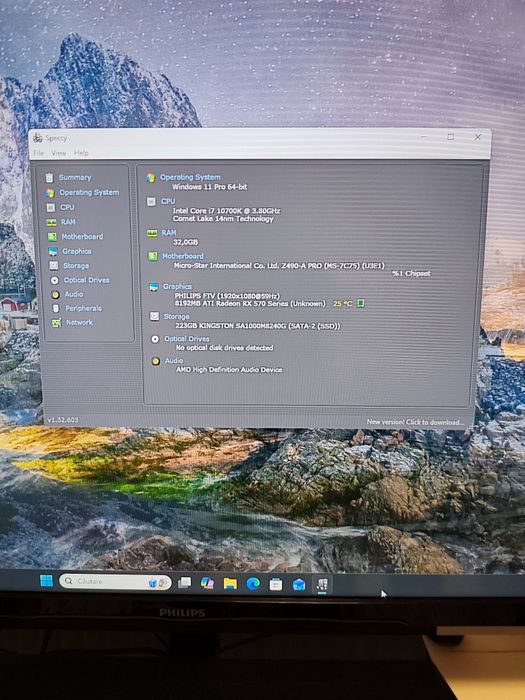This screenshot has height=700, width=525.
Task: Click 'New version! Click to download...' link
Action: point(415,422)
